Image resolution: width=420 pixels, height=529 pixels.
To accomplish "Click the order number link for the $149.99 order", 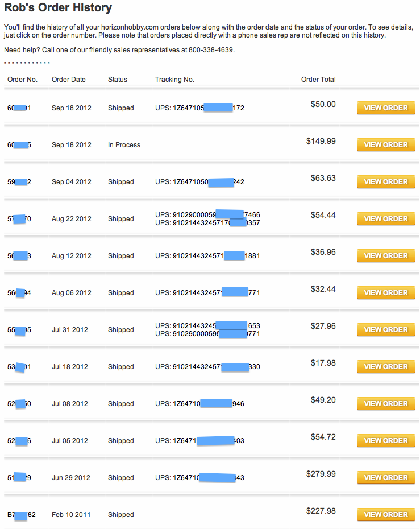I will [x=19, y=145].
